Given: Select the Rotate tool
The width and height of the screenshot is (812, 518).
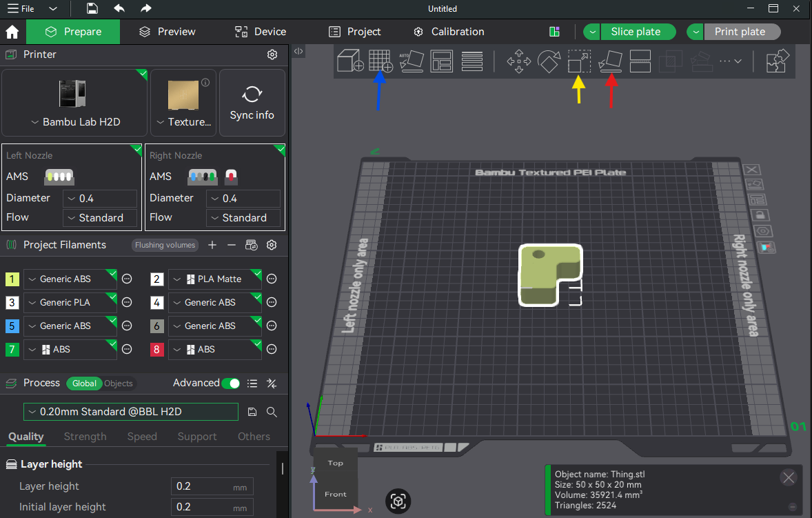Looking at the screenshot, I should 549,61.
